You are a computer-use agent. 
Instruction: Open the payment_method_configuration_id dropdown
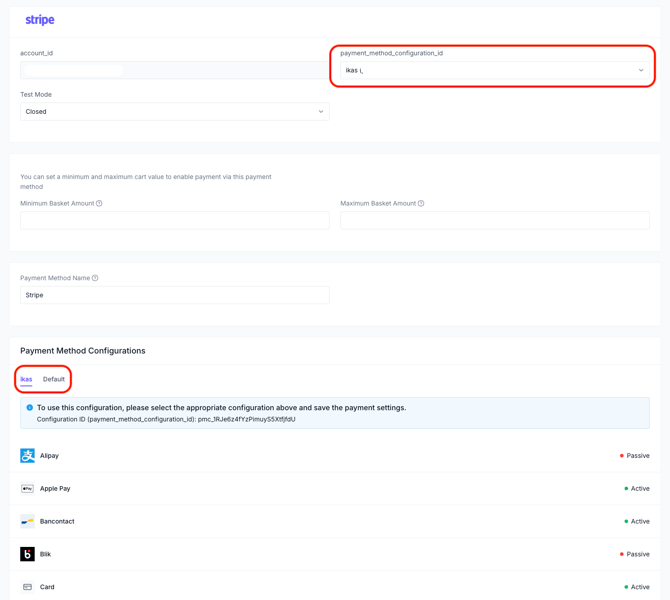(495, 71)
